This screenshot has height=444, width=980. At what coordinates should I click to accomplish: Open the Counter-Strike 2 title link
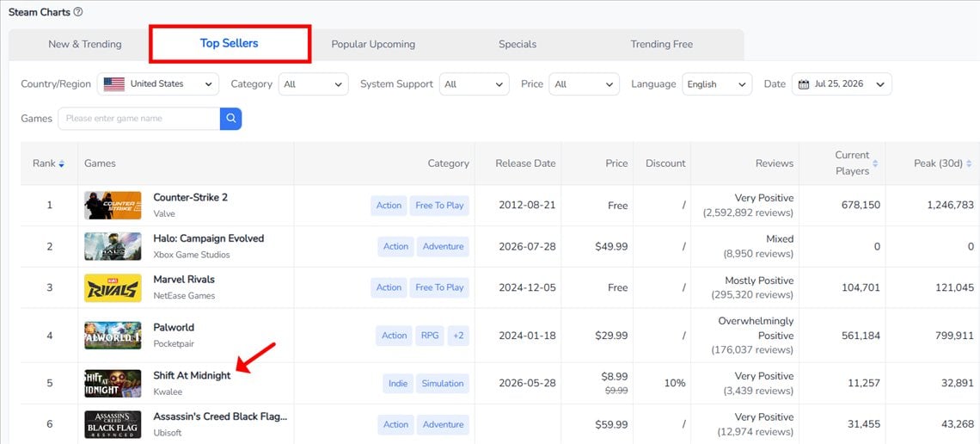tap(191, 198)
